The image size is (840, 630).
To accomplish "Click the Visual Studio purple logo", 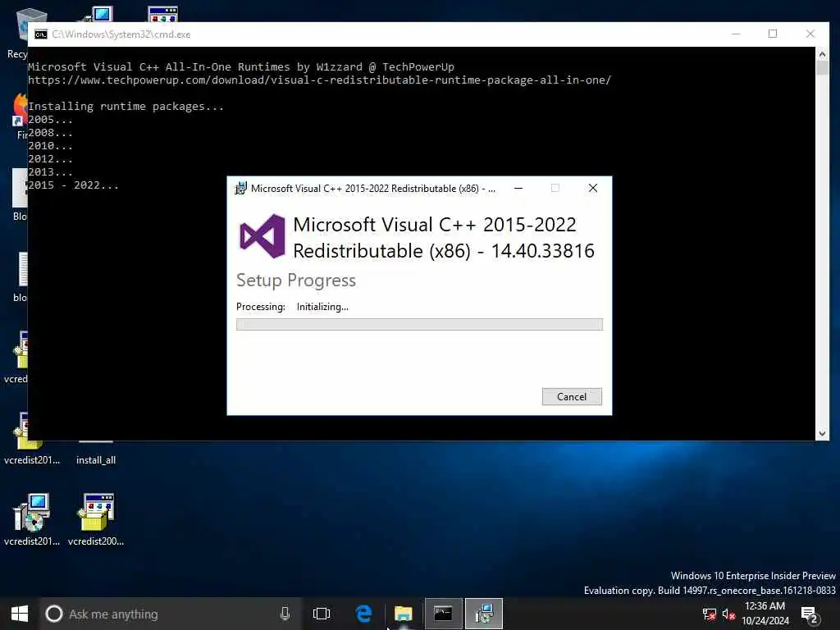I will tap(262, 236).
